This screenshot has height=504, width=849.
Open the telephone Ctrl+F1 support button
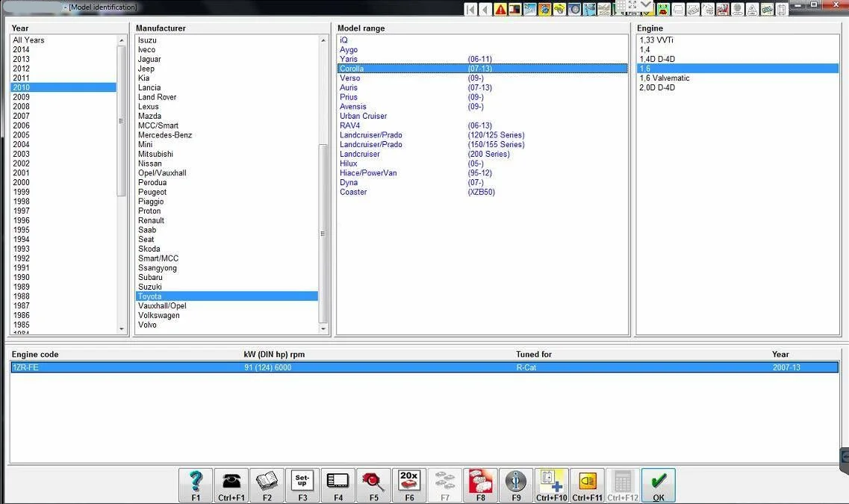point(231,485)
